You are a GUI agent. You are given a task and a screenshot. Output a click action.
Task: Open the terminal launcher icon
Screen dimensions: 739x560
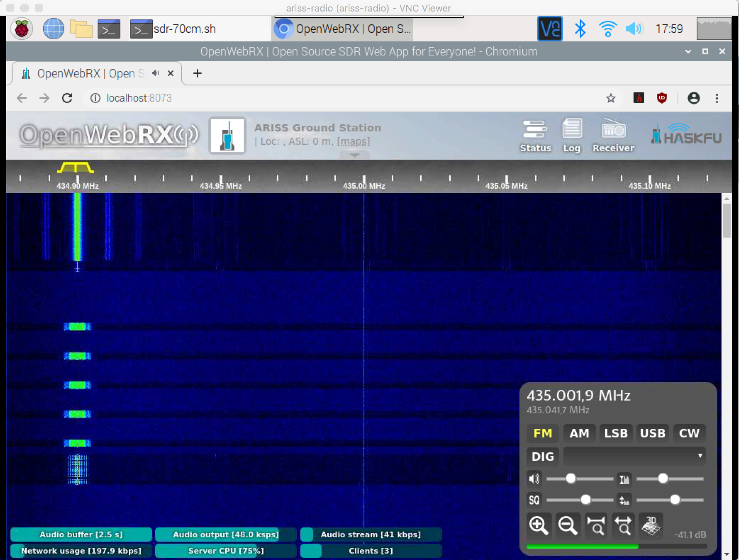pyautogui.click(x=109, y=29)
